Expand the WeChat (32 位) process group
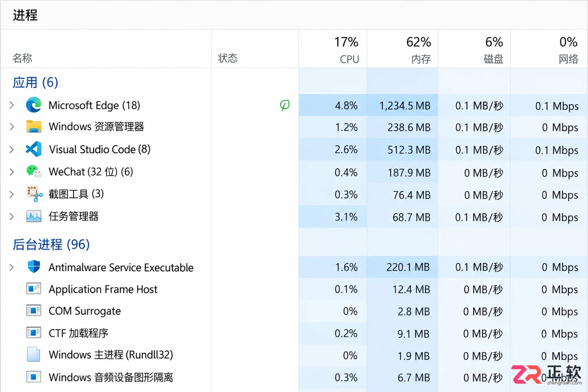 tap(12, 172)
